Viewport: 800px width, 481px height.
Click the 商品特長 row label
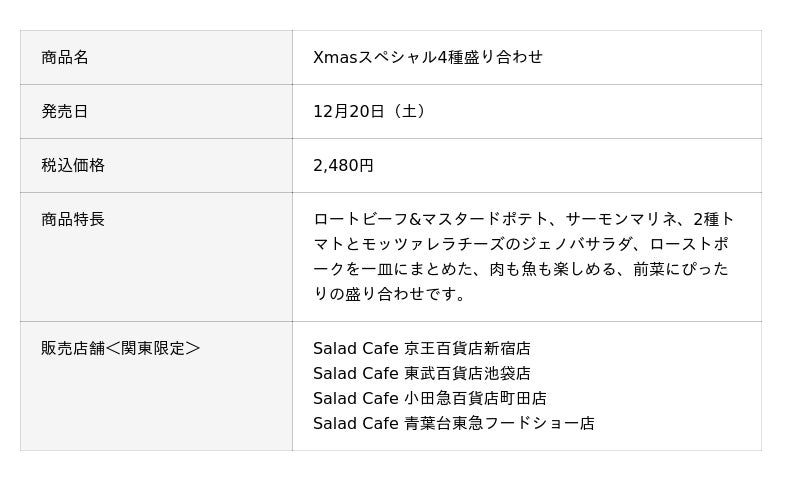coord(73,220)
